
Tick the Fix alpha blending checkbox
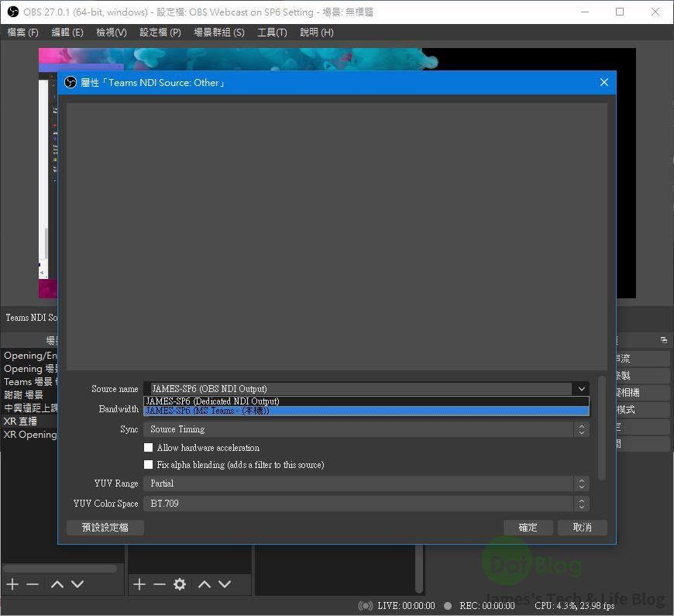pos(148,465)
